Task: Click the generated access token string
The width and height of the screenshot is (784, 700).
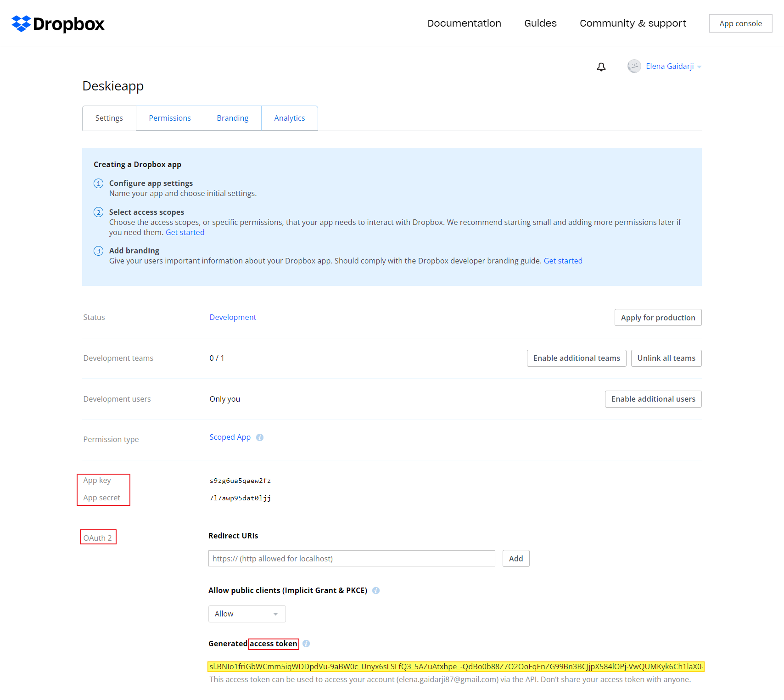Action: click(456, 666)
